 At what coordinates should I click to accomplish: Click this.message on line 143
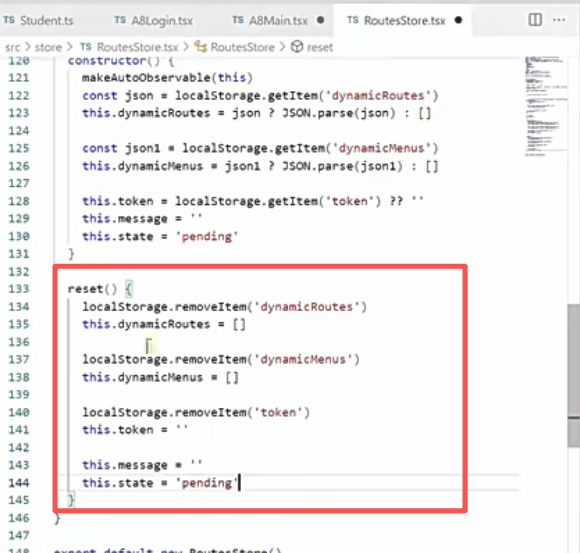[x=125, y=465]
